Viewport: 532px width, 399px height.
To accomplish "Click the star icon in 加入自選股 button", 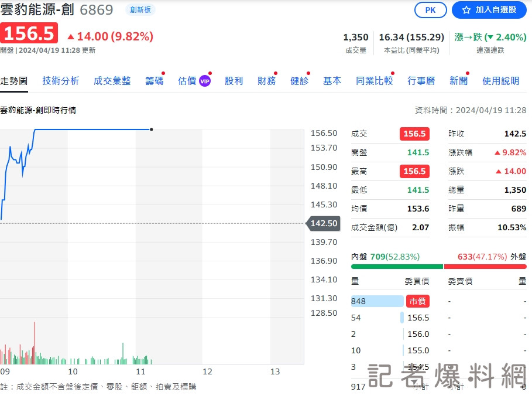I will coord(466,10).
